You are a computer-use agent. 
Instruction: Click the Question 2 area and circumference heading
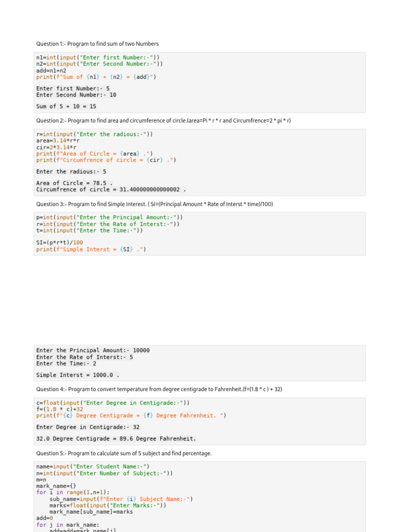coord(163,121)
